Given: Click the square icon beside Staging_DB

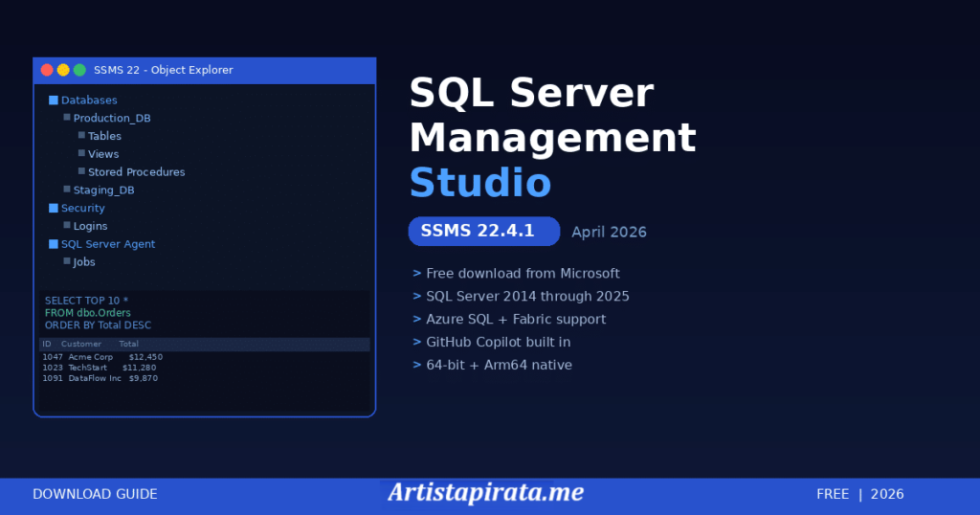Looking at the screenshot, I should coord(67,190).
